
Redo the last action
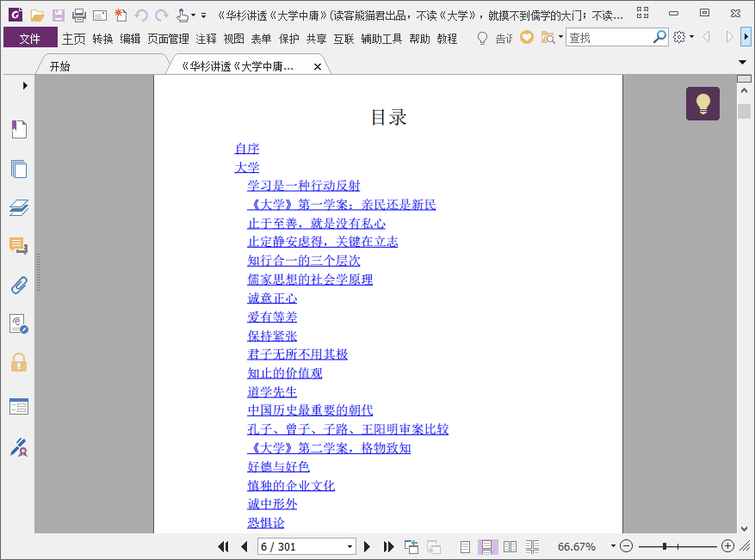(x=162, y=15)
